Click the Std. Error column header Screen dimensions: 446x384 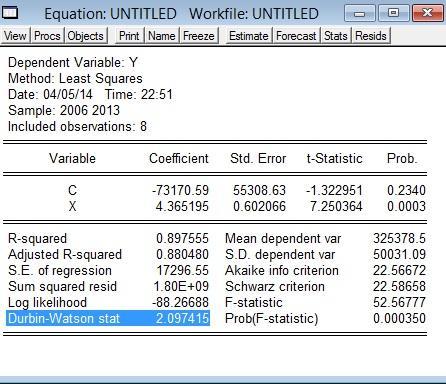click(258, 158)
